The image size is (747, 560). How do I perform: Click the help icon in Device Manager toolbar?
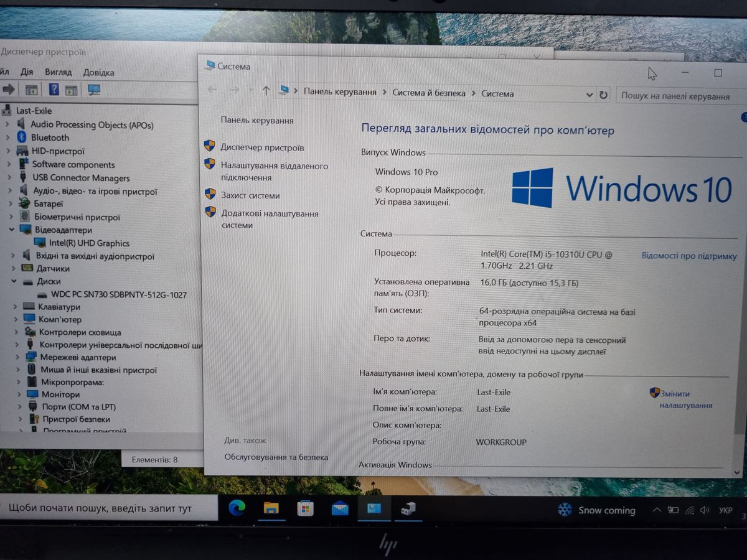pos(54,90)
